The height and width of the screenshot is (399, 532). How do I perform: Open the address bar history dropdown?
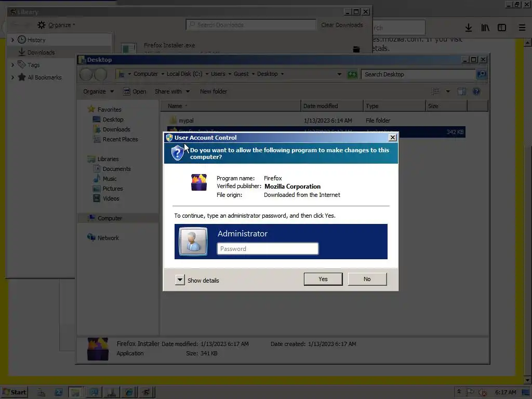pos(339,74)
